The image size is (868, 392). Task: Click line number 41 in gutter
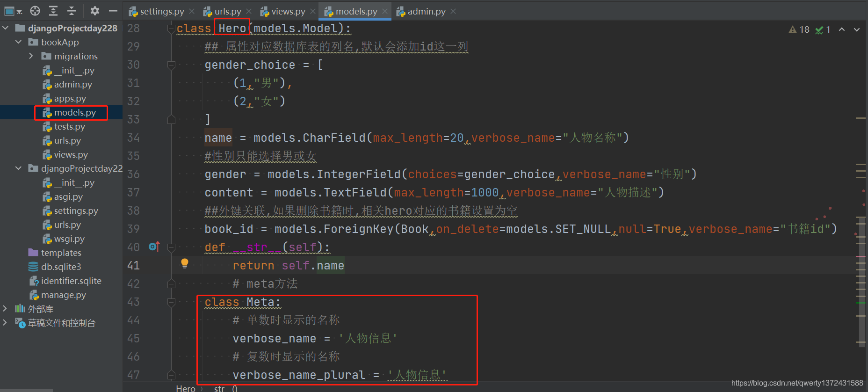133,266
